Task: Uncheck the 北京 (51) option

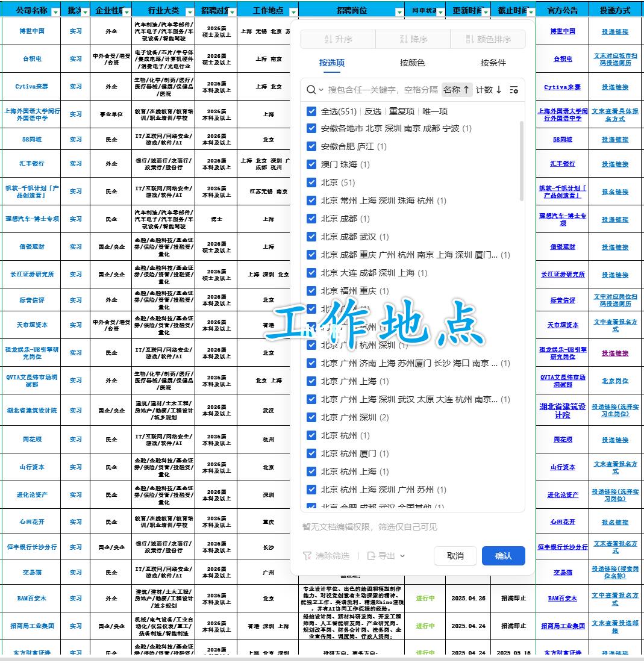Action: tap(311, 182)
